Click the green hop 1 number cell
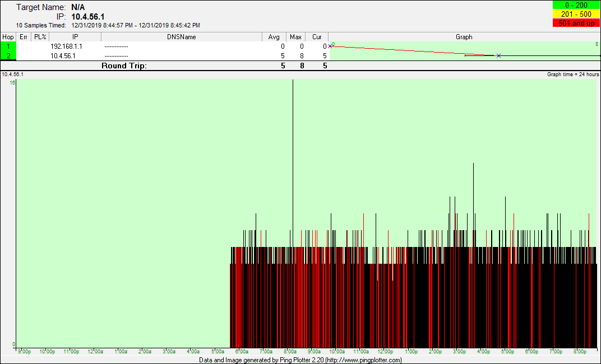 tap(8, 46)
